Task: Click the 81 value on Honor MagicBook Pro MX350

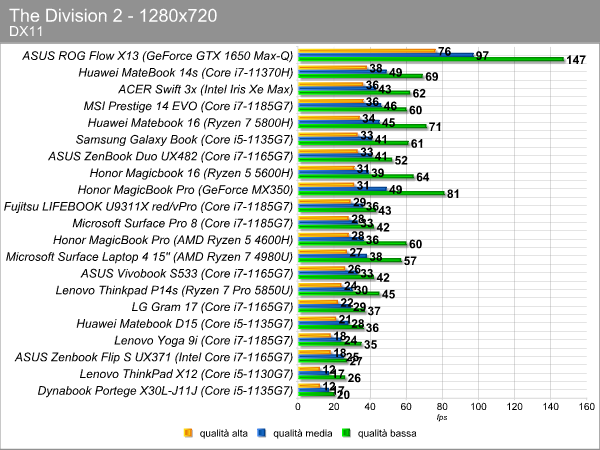Action: 453,194
